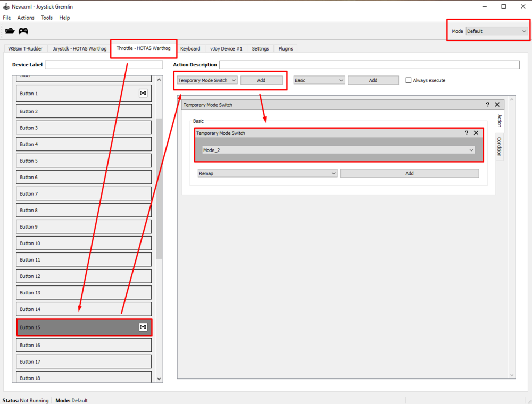Select Button 8 in the input list
Image resolution: width=532 pixels, height=404 pixels.
(x=84, y=210)
